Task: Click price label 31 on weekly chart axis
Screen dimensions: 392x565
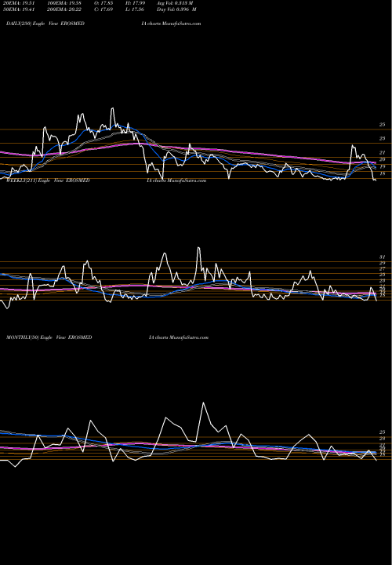Action: pyautogui.click(x=382, y=257)
